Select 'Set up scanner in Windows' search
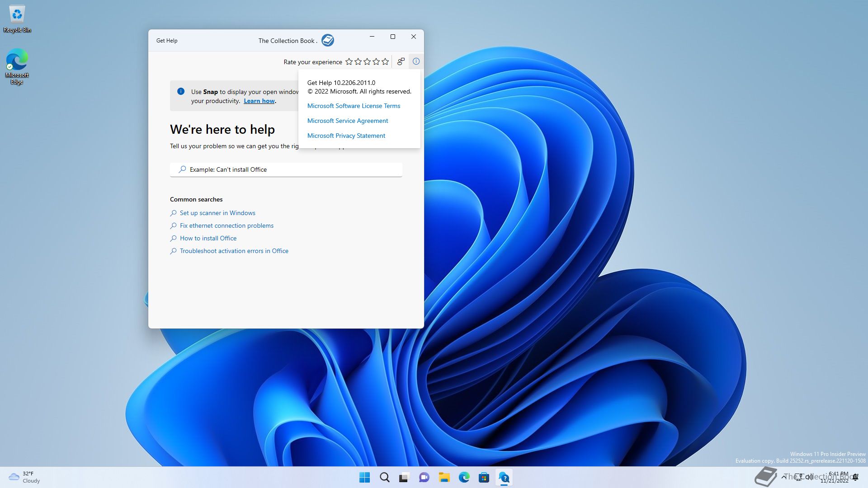 click(x=217, y=213)
